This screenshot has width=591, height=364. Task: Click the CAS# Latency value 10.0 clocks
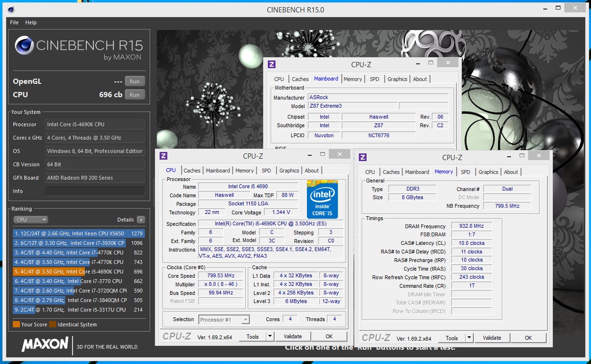click(x=471, y=243)
